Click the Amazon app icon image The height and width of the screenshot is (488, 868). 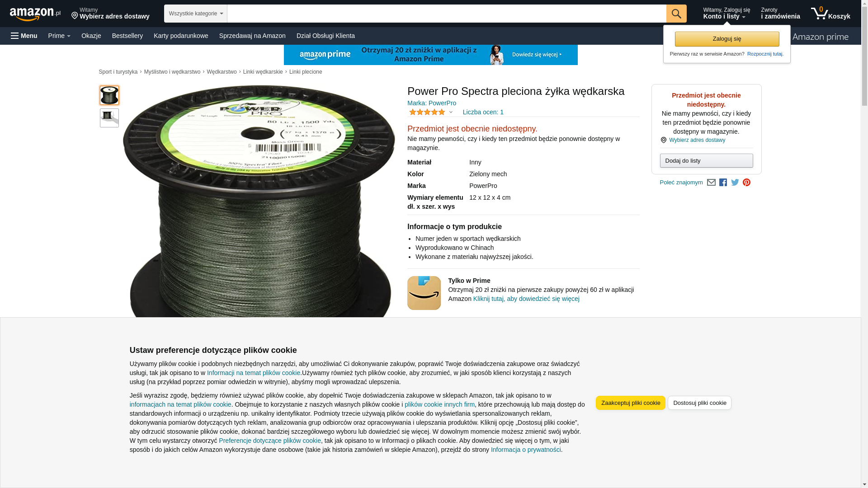(x=424, y=293)
